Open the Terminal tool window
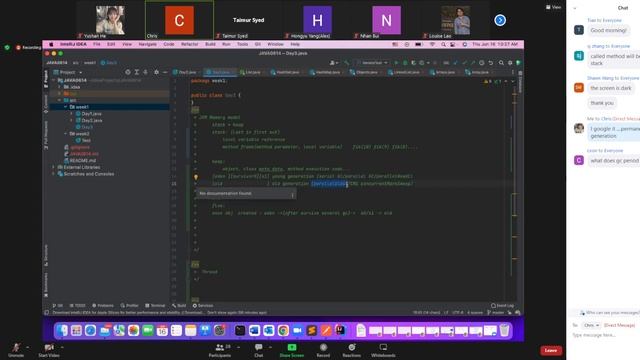The width and height of the screenshot is (640, 360). 155,305
